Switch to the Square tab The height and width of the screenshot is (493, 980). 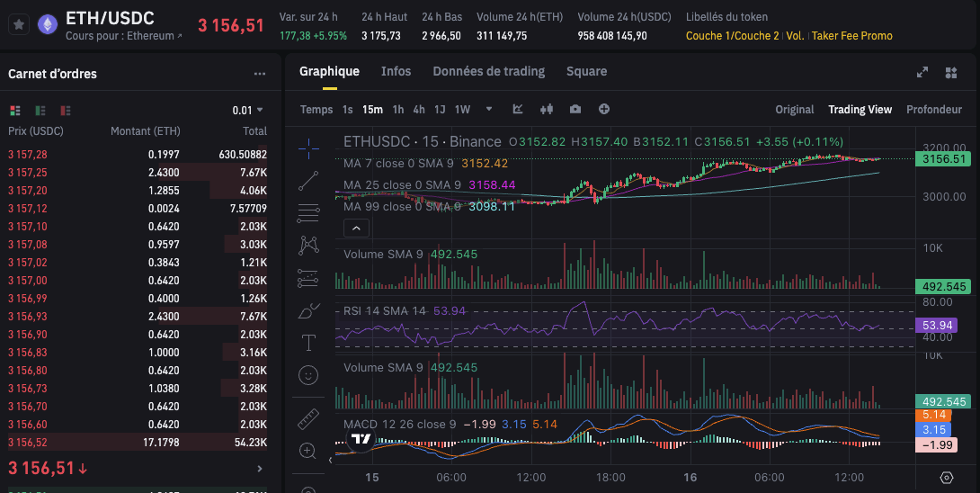(x=587, y=71)
